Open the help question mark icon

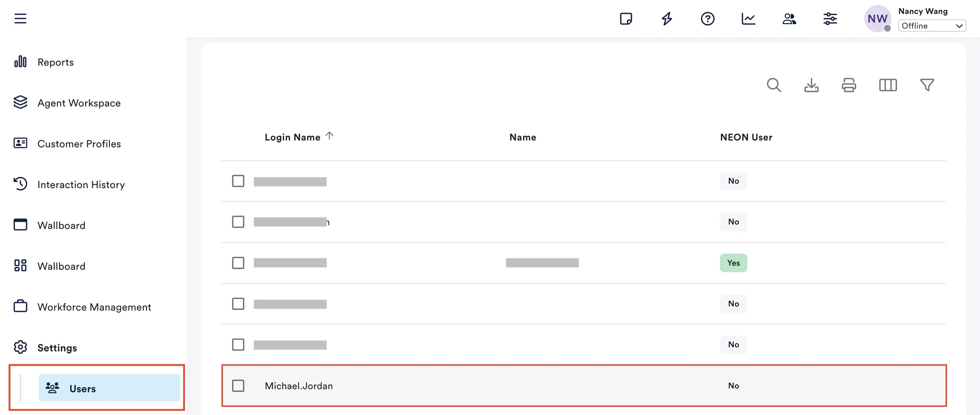coord(707,18)
